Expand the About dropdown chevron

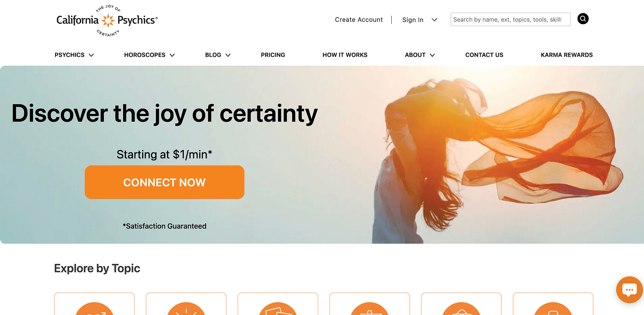pyautogui.click(x=432, y=55)
